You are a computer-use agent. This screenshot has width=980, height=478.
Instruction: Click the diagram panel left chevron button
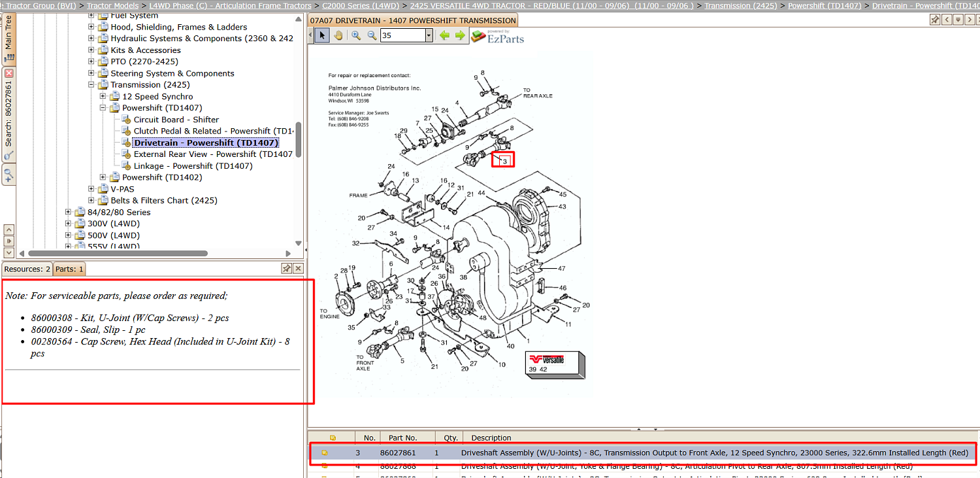coord(947,20)
